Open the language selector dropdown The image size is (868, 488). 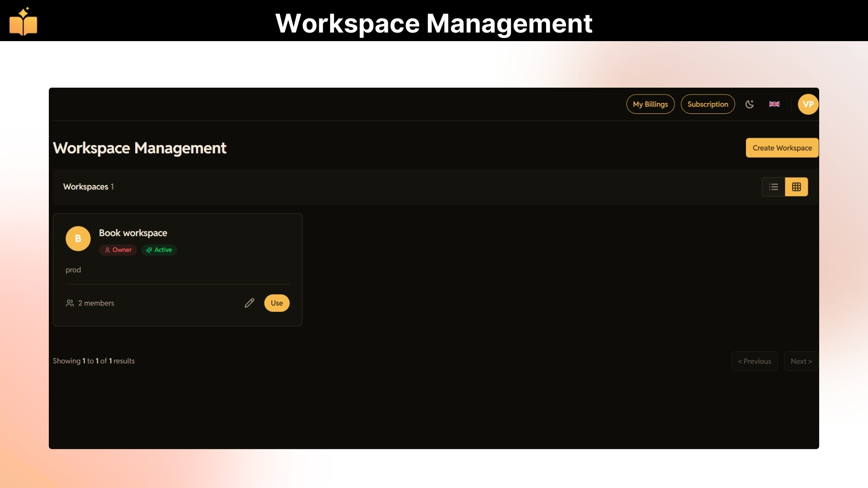(774, 104)
